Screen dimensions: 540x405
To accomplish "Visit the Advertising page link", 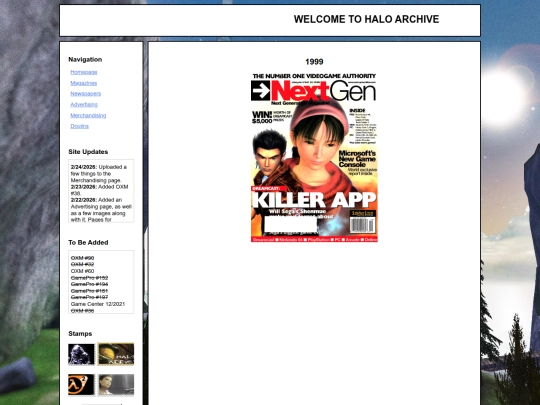I will click(x=84, y=104).
